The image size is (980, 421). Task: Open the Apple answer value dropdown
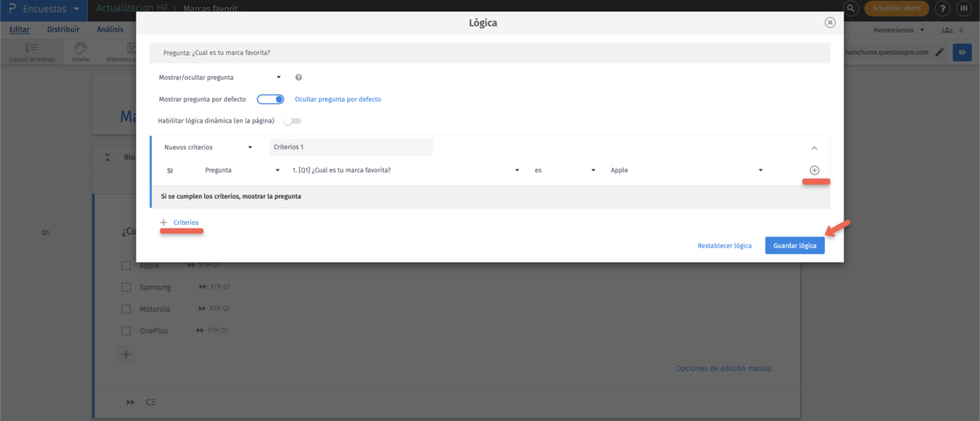(x=686, y=170)
